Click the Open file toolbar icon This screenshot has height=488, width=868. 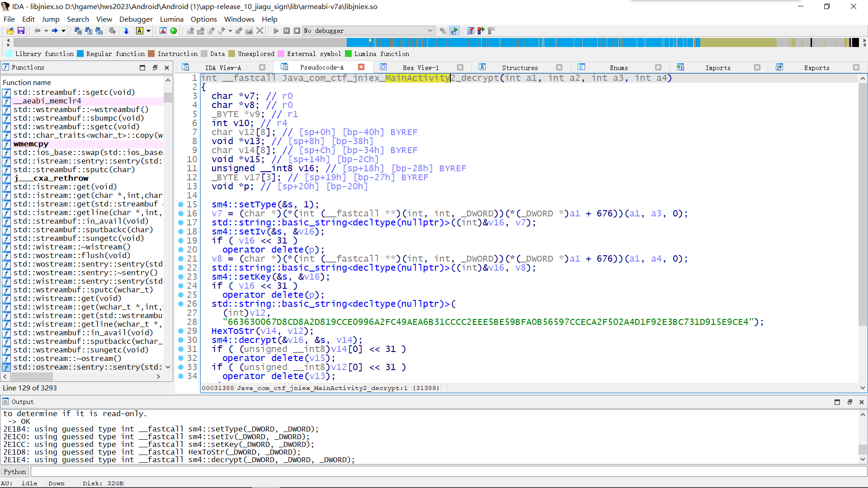point(10,31)
